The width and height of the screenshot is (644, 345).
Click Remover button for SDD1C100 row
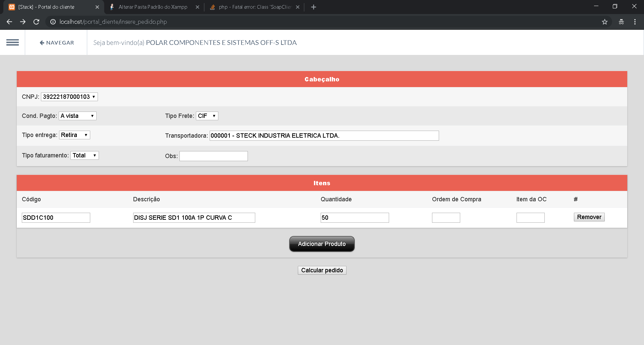(x=589, y=217)
